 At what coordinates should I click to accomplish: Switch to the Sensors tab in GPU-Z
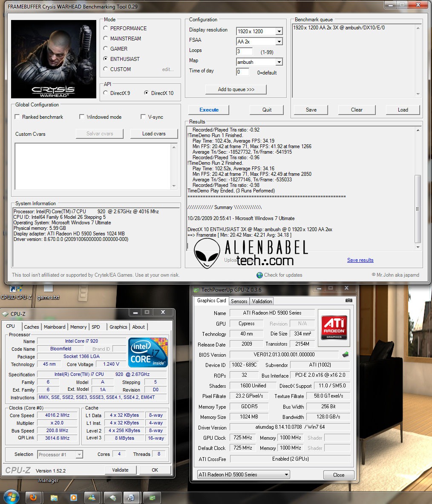[x=239, y=301]
